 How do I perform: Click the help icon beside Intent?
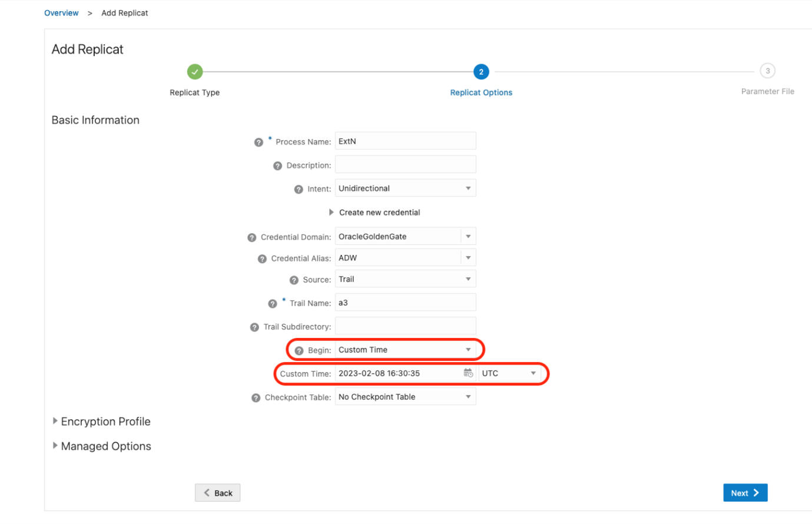(x=298, y=188)
